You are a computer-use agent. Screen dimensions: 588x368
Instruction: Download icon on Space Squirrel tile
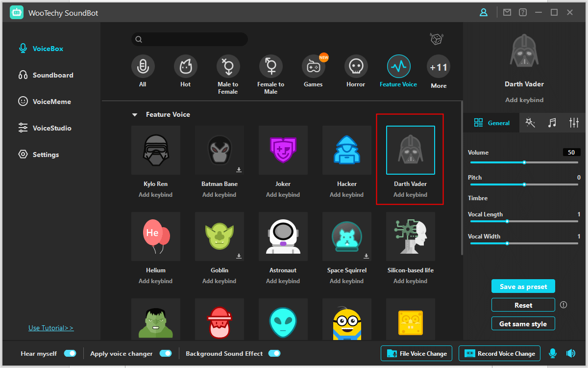pos(366,256)
